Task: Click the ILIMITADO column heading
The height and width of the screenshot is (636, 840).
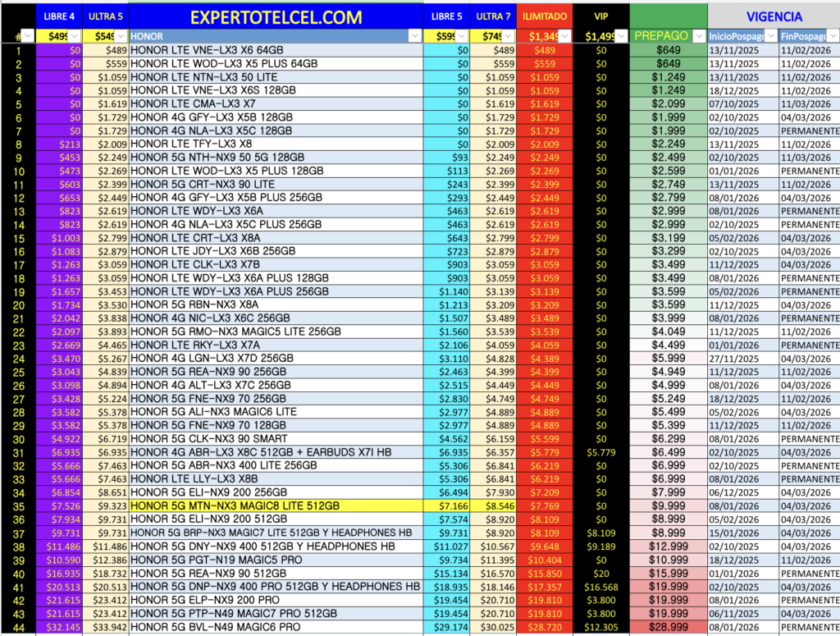Action: (x=545, y=16)
